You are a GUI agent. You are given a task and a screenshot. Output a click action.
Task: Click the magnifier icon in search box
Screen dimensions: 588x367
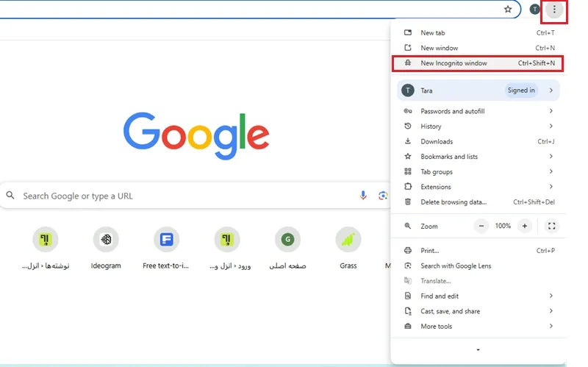click(x=10, y=195)
